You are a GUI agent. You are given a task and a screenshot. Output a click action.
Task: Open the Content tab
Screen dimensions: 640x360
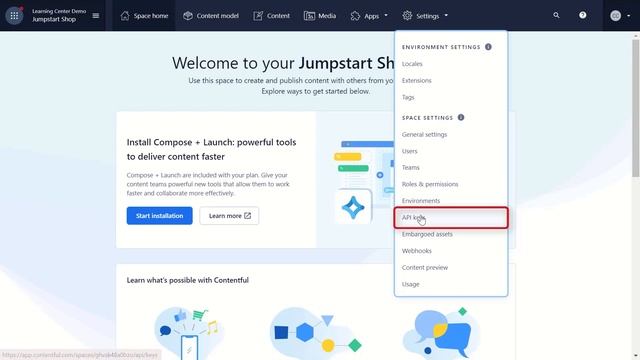click(x=271, y=16)
